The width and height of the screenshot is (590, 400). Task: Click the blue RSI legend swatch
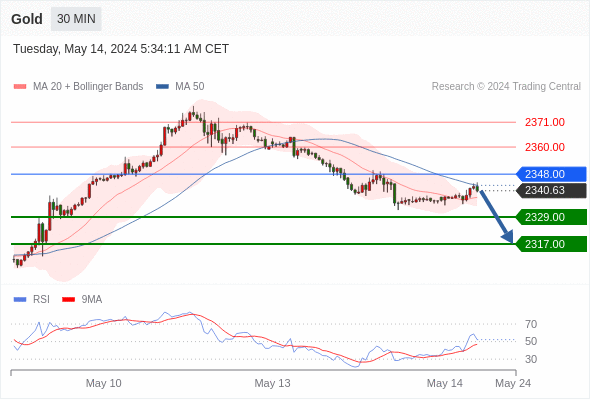(20, 300)
